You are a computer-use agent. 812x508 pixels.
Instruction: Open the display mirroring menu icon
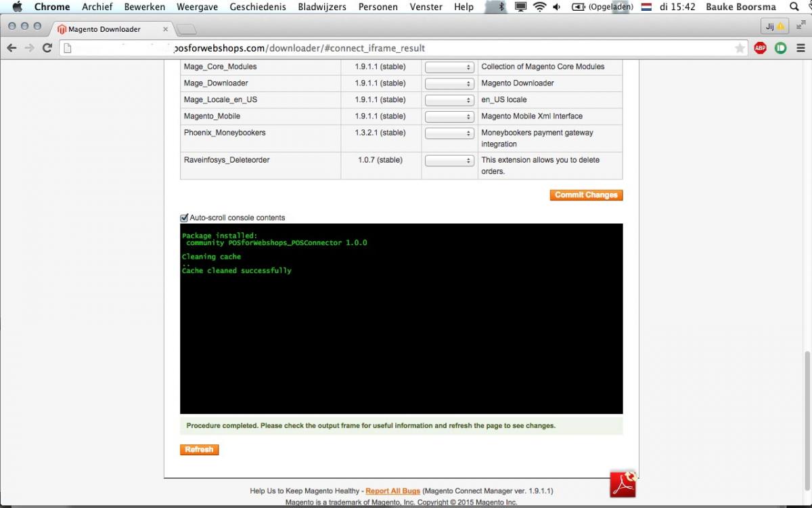pos(520,7)
